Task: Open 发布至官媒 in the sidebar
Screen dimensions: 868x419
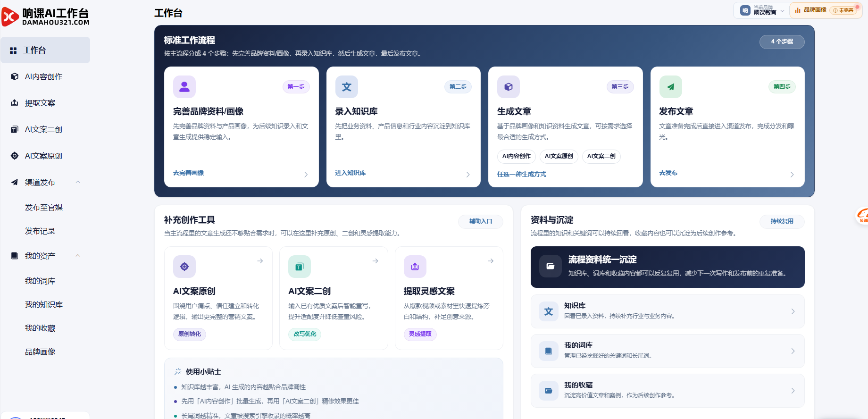Action: (x=44, y=207)
